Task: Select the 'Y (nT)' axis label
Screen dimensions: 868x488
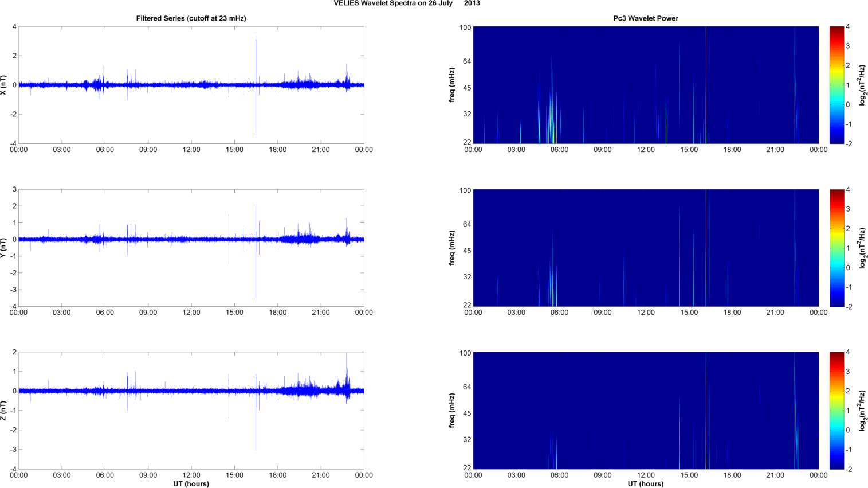Action: tap(4, 248)
